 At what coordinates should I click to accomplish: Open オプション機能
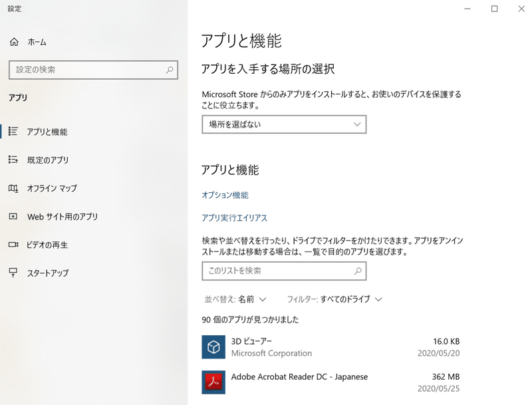[x=223, y=195]
